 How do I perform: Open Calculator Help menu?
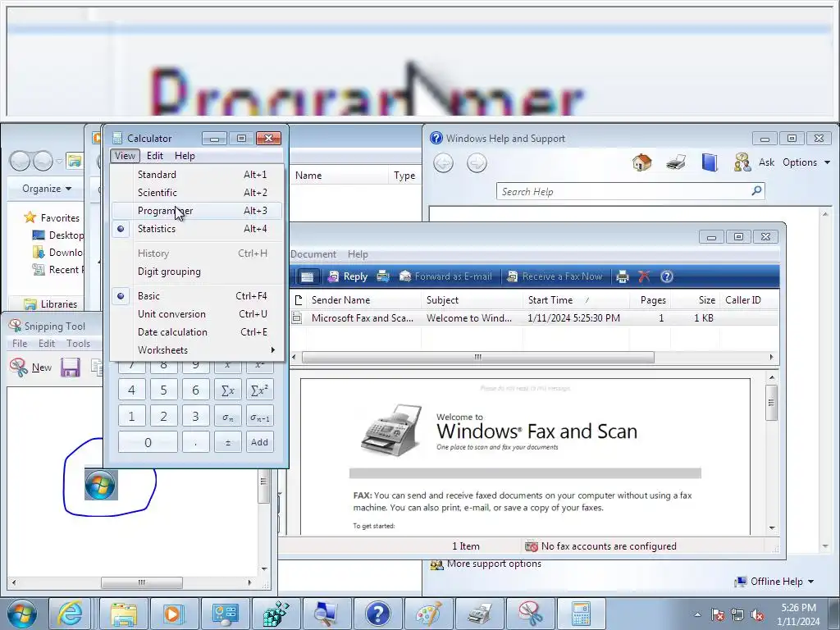point(185,156)
